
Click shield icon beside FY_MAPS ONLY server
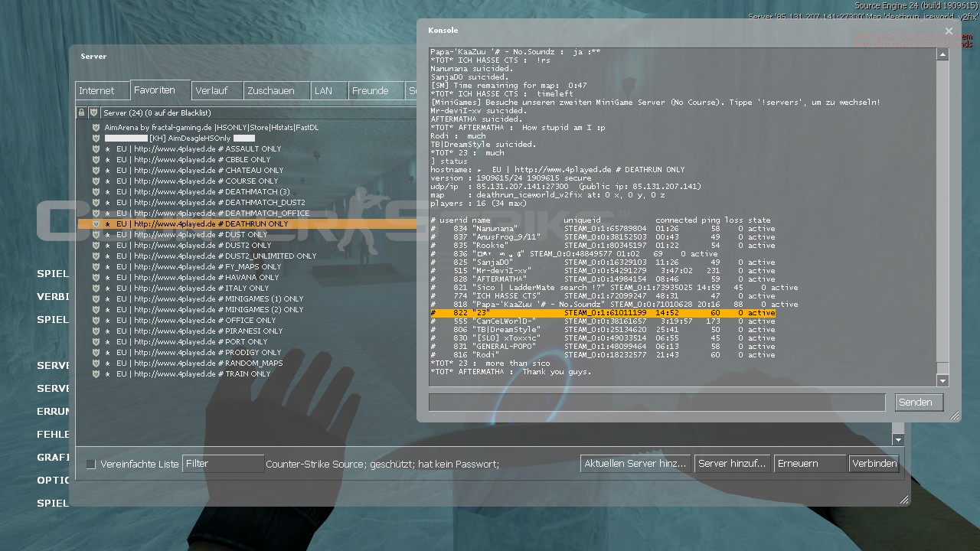(x=96, y=266)
